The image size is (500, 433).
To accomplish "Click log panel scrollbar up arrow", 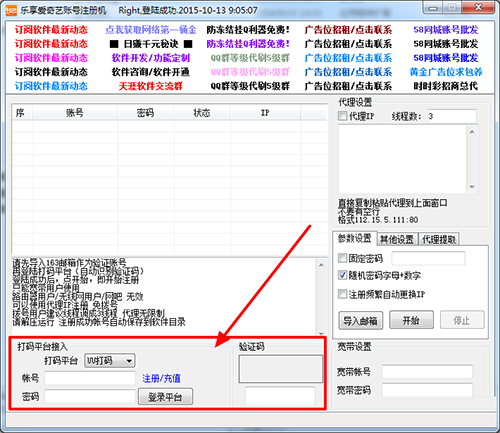I will 321,265.
